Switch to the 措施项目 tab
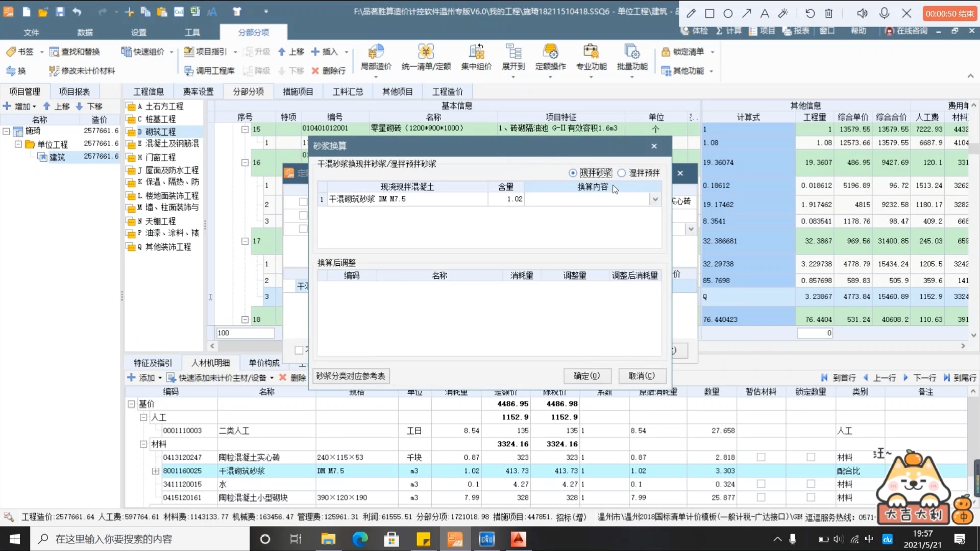980x551 pixels. (298, 91)
